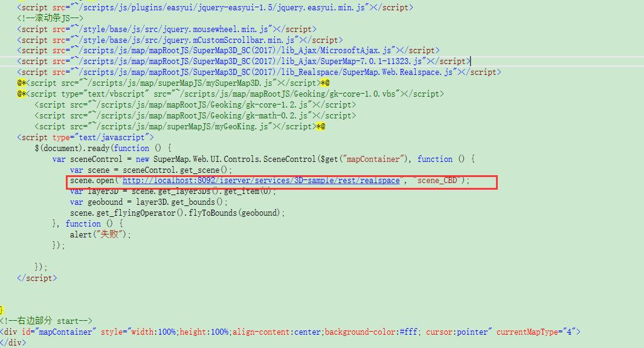Click the closing </script> tag
644x348 pixels.
pos(37,278)
